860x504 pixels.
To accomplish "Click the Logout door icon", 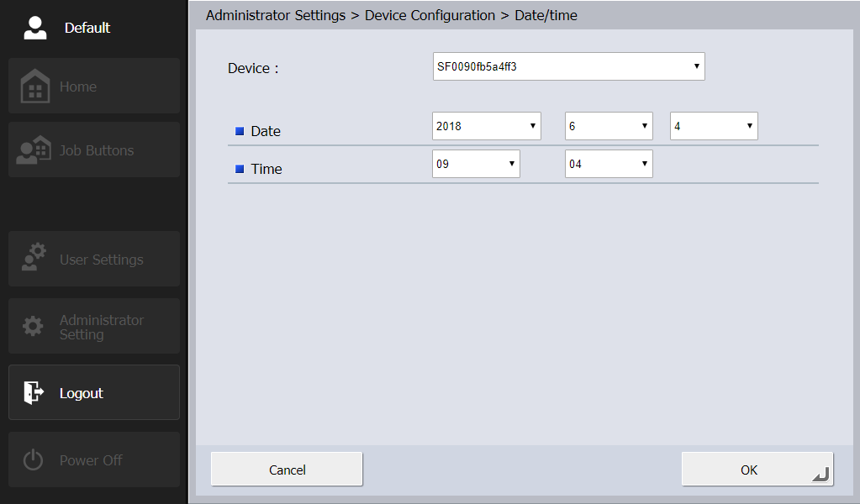I will (x=33, y=392).
